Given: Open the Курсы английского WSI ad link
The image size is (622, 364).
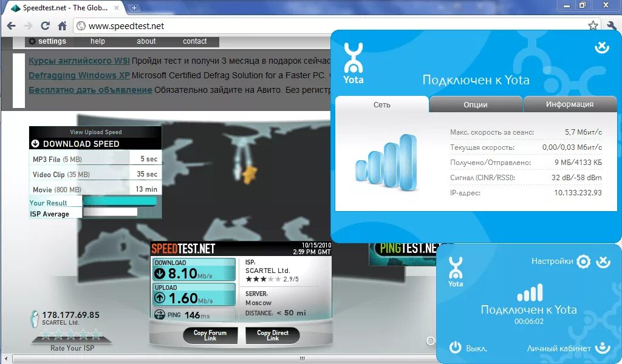Looking at the screenshot, I should click(x=79, y=61).
